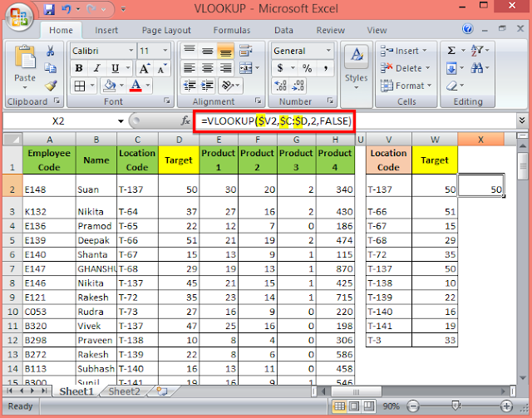
Task: Open the Name Box dropdown arrow
Action: 121,121
